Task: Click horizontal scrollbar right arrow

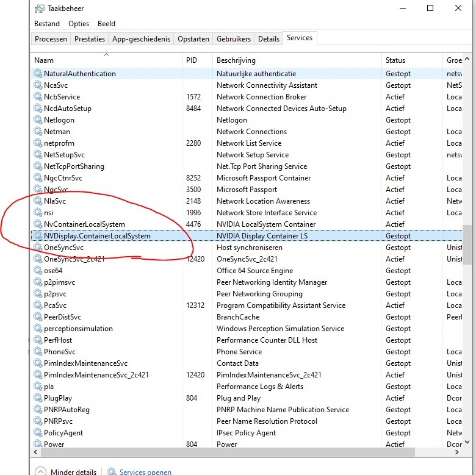Action: point(457,452)
